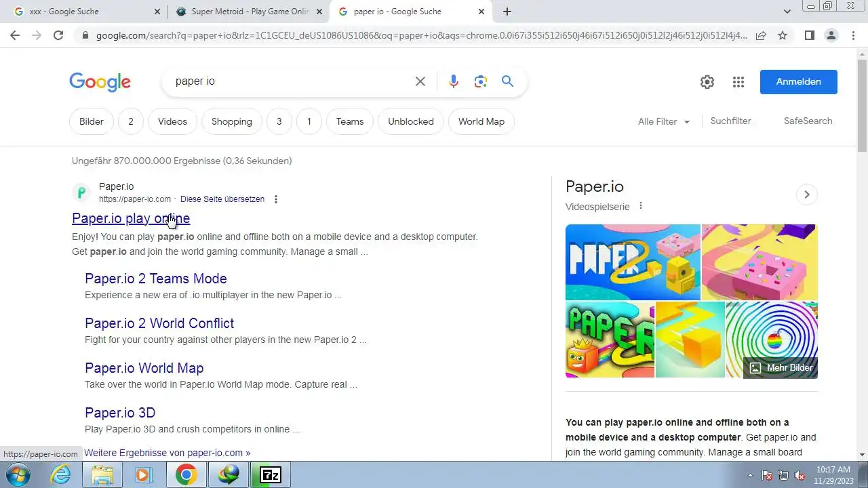The height and width of the screenshot is (488, 868).
Task: Open a new tab with the plus icon
Action: tap(507, 12)
